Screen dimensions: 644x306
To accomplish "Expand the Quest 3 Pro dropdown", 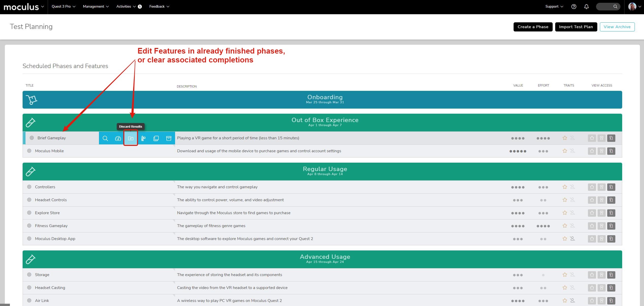I will [x=63, y=7].
